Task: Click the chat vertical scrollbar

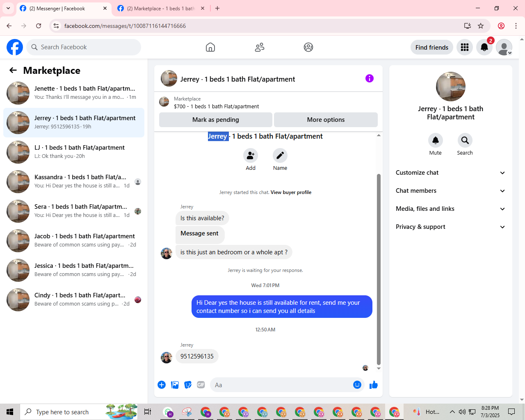Action: (x=379, y=269)
